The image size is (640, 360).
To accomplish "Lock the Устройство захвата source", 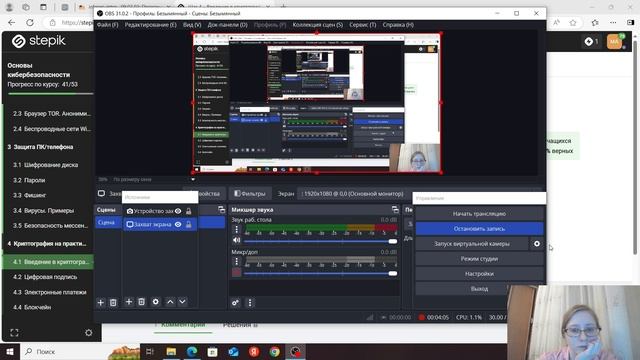I will 189,211.
